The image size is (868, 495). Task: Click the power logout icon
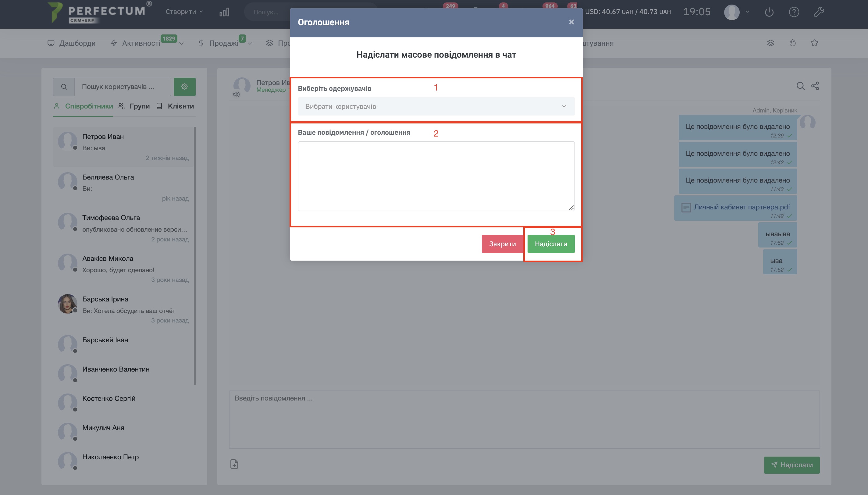pos(769,12)
